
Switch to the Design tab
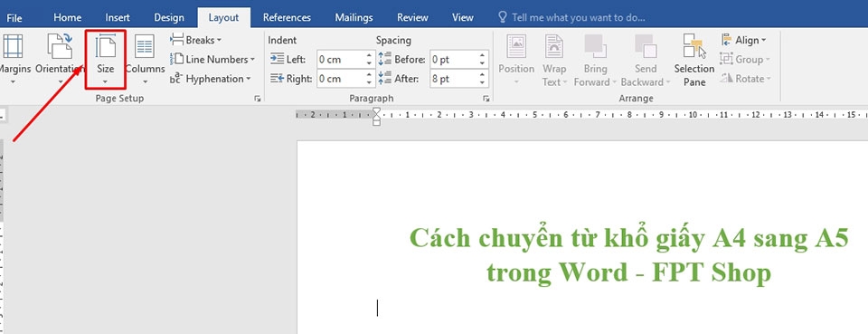coord(169,18)
